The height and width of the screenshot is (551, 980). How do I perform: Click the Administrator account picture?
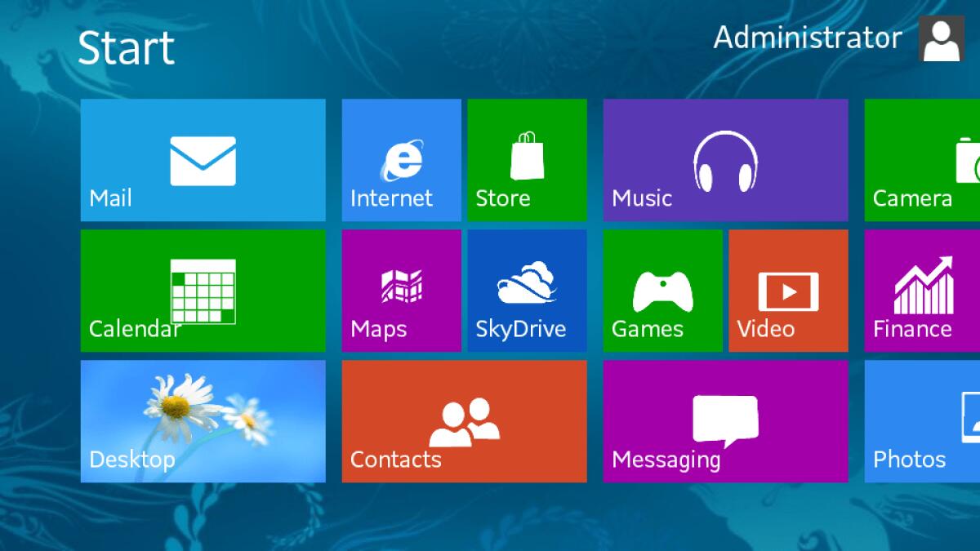coord(941,38)
